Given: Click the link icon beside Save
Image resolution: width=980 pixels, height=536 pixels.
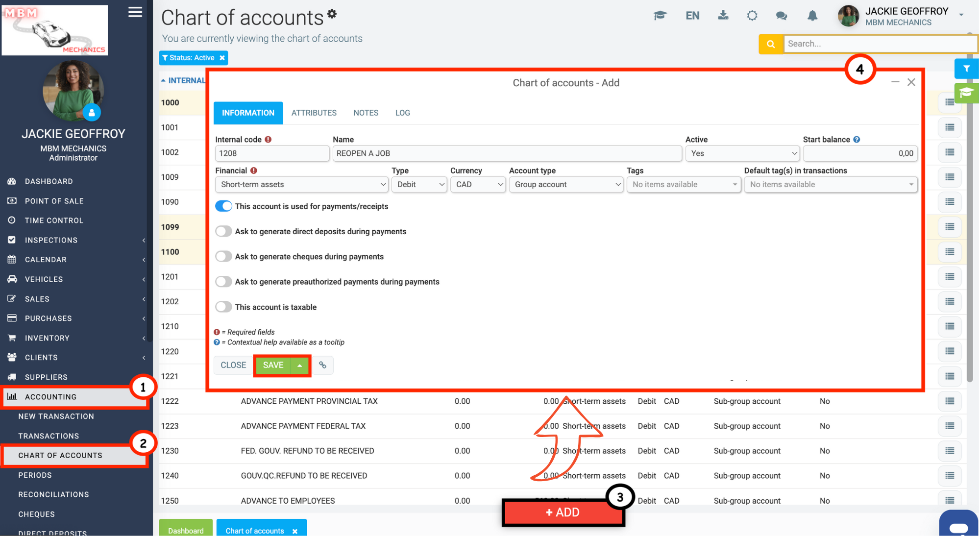Looking at the screenshot, I should [322, 365].
